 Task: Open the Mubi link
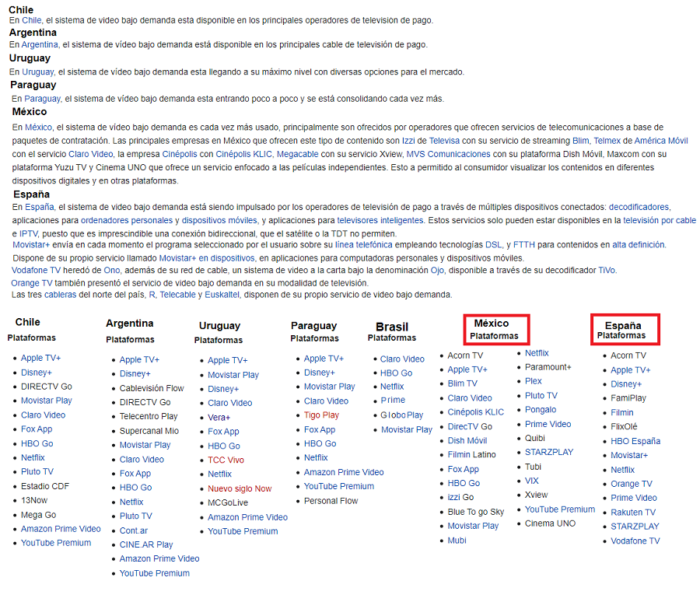click(x=457, y=540)
